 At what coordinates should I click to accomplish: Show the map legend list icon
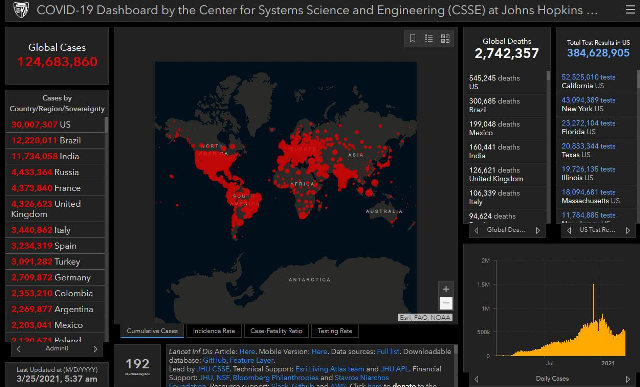(429, 38)
